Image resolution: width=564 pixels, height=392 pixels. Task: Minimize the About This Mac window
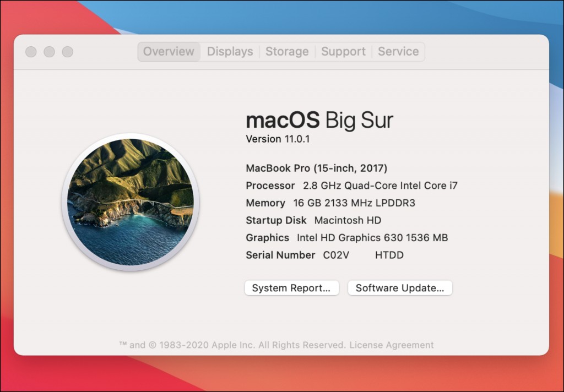[49, 52]
